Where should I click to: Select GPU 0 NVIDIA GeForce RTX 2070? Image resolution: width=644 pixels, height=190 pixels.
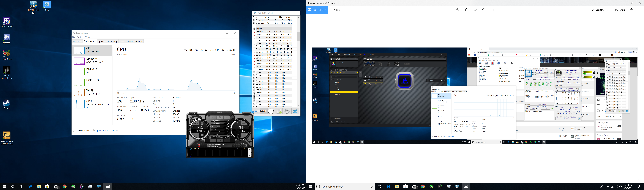pos(92,104)
